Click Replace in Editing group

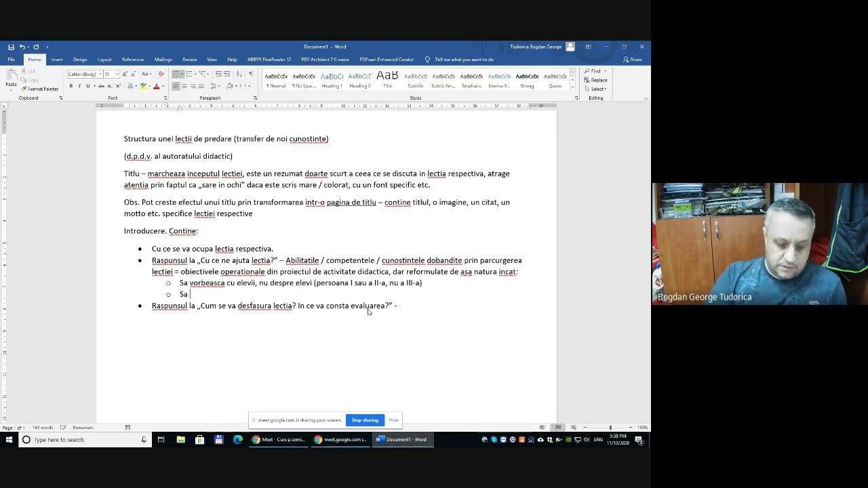pos(597,80)
